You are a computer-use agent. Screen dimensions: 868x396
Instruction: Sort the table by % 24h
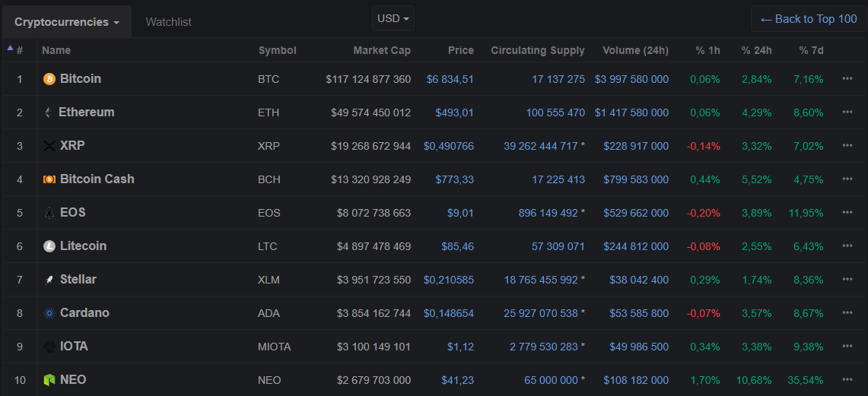[x=756, y=51]
